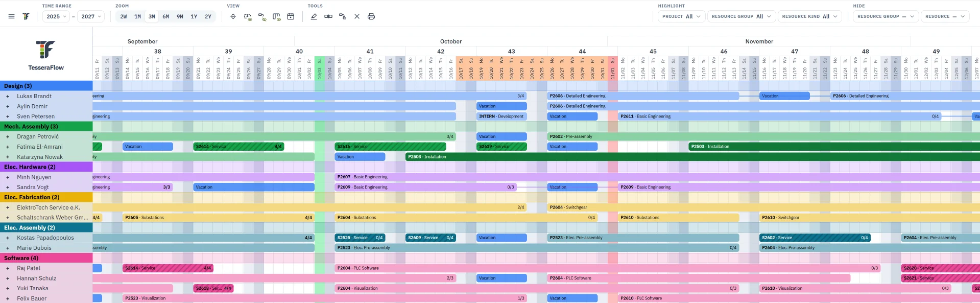
Task: Toggle the dependency links hidden-eye icon in View
Action: click(262, 16)
